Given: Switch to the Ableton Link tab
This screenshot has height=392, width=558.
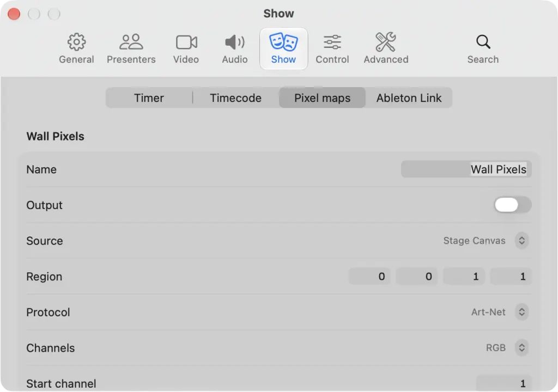Looking at the screenshot, I should [x=409, y=98].
